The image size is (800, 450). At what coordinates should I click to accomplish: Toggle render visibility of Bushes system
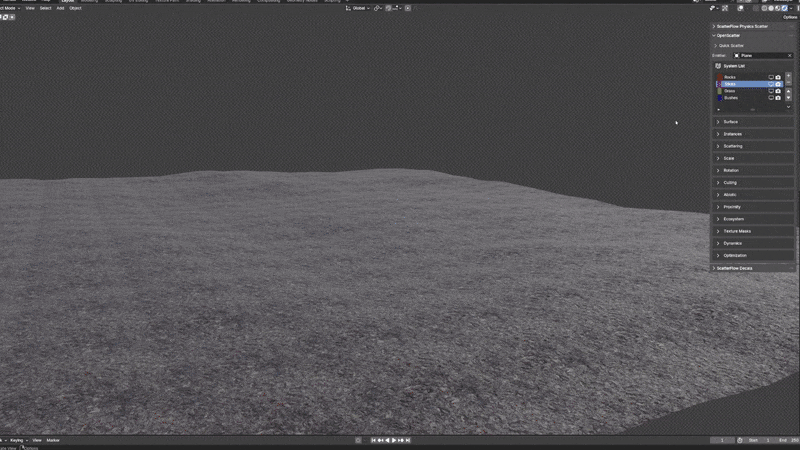point(778,97)
